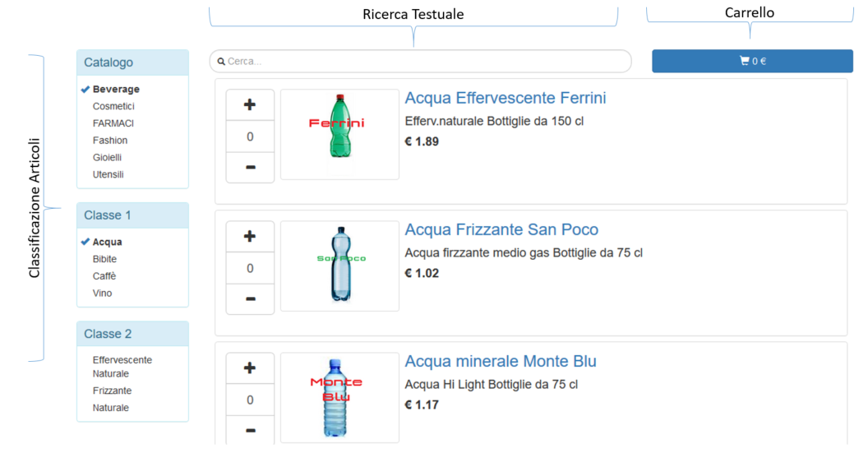
Task: Increase quantity of Acqua Frizzante San Poco
Action: (x=250, y=237)
